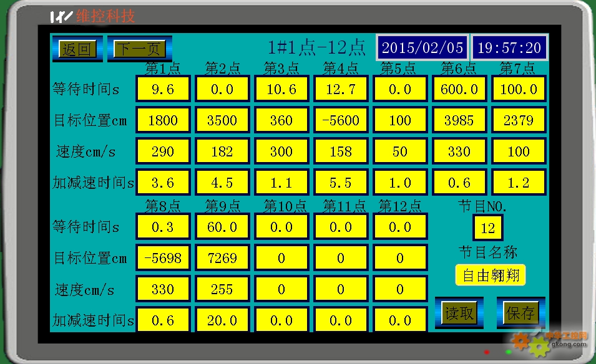Click the 返回 (back) button

click(77, 49)
